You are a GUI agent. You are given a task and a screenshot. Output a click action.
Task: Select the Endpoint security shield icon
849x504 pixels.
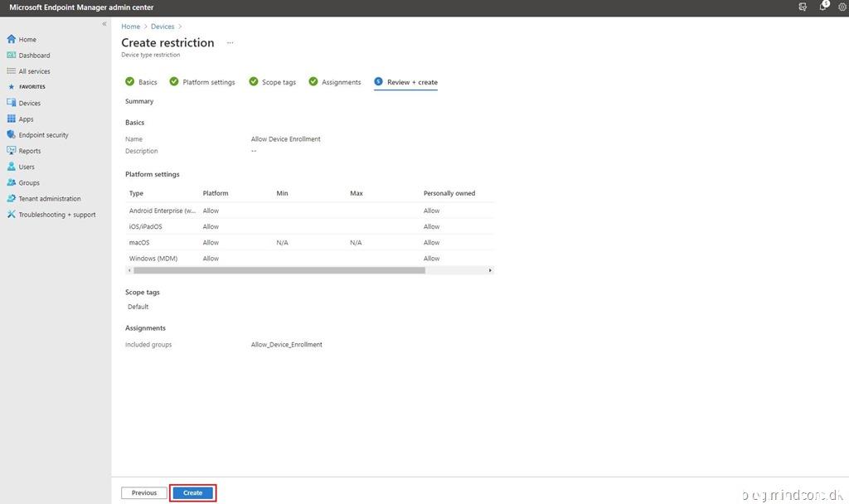[12, 135]
